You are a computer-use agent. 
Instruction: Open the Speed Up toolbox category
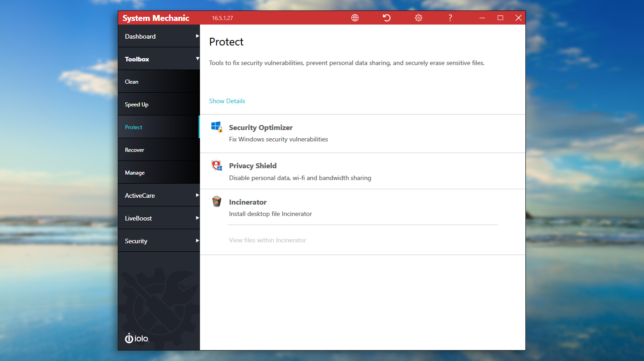click(x=137, y=105)
